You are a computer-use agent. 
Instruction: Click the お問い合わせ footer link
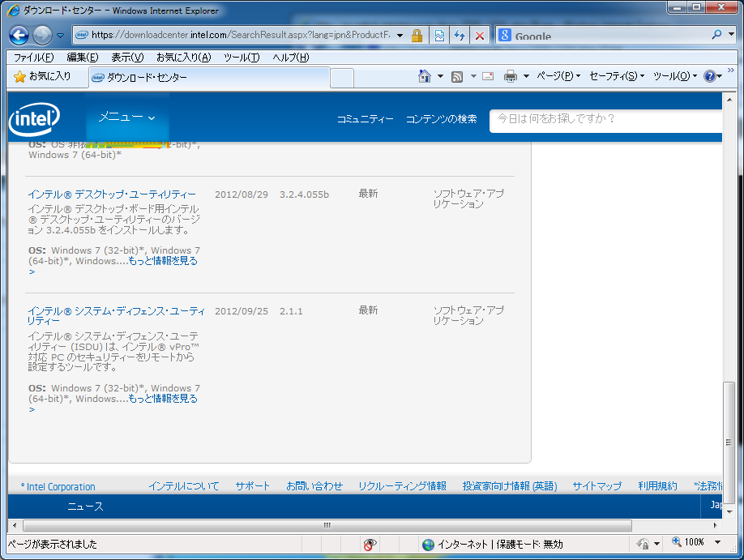tap(314, 486)
